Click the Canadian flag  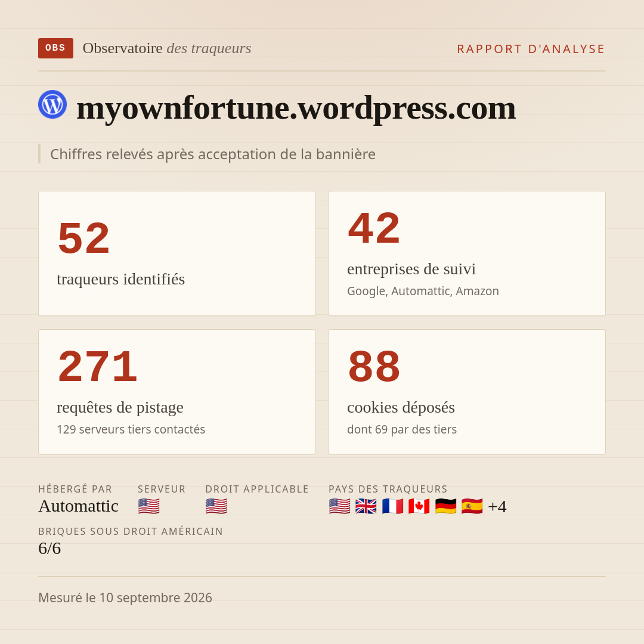coord(419,506)
